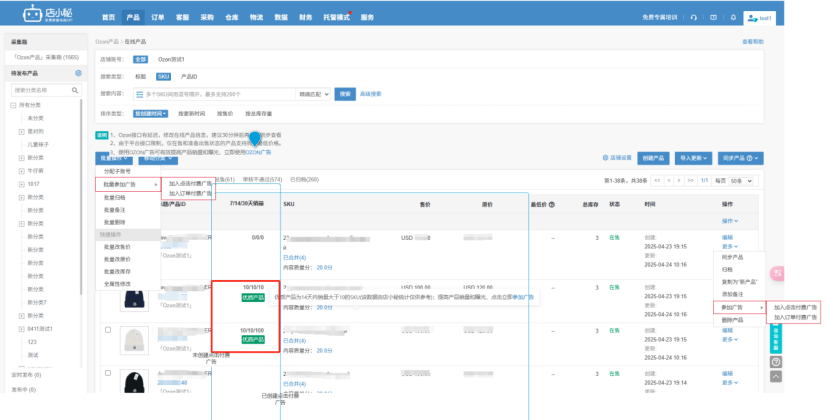Click the blue 搜索 button
The width and height of the screenshot is (829, 420).
[344, 94]
